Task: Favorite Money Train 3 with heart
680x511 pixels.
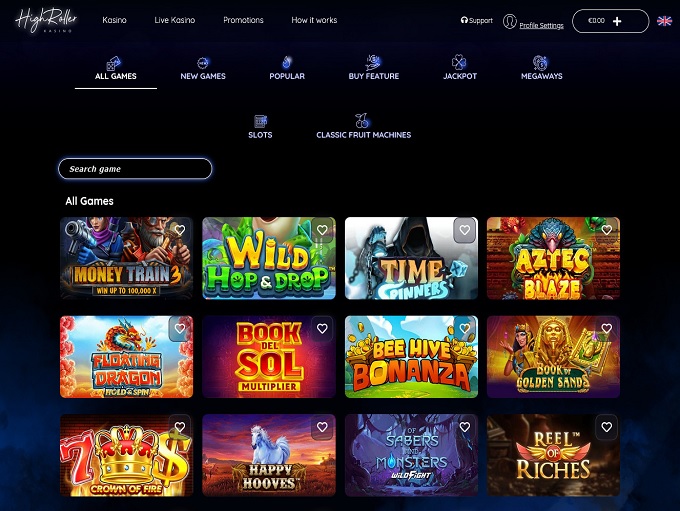Action: [180, 230]
